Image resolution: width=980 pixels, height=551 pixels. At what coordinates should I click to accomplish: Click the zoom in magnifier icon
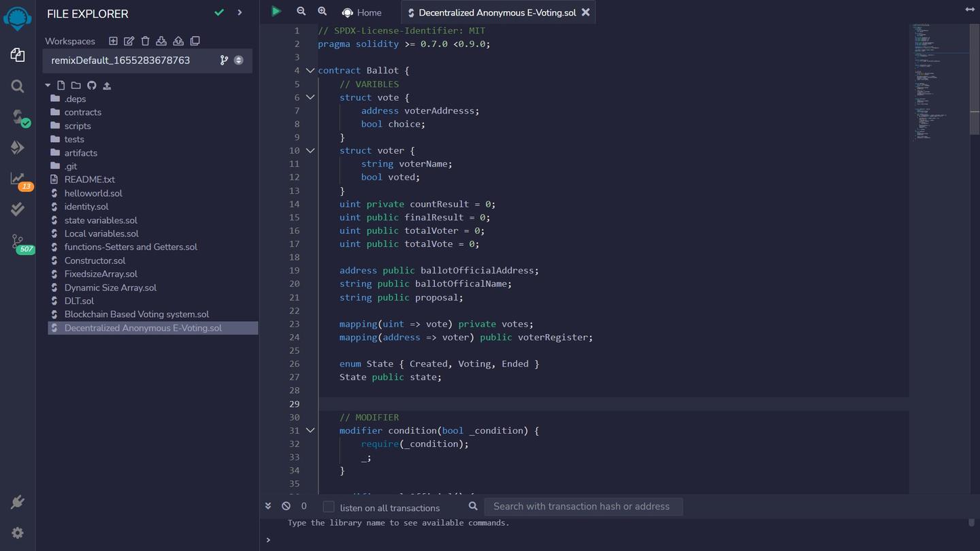(x=322, y=11)
